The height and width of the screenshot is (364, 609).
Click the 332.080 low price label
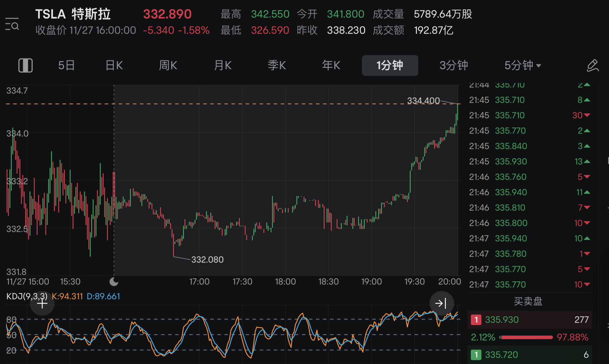tap(207, 260)
